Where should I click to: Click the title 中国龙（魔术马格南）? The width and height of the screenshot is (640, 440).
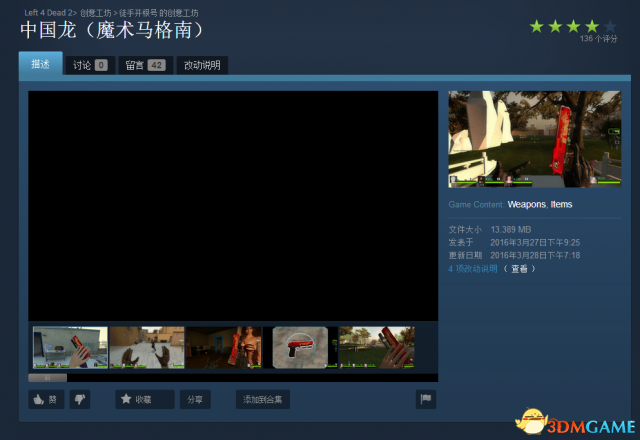click(x=112, y=30)
